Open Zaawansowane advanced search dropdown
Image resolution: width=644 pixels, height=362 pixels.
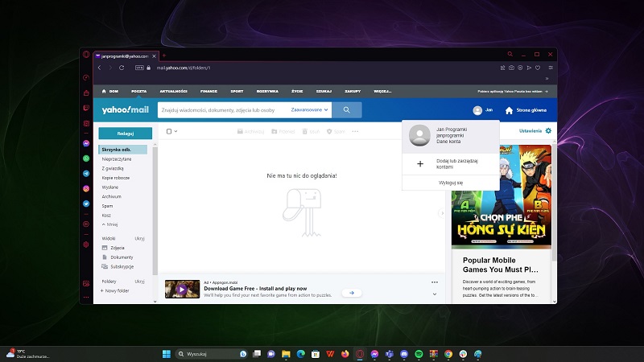pos(309,110)
